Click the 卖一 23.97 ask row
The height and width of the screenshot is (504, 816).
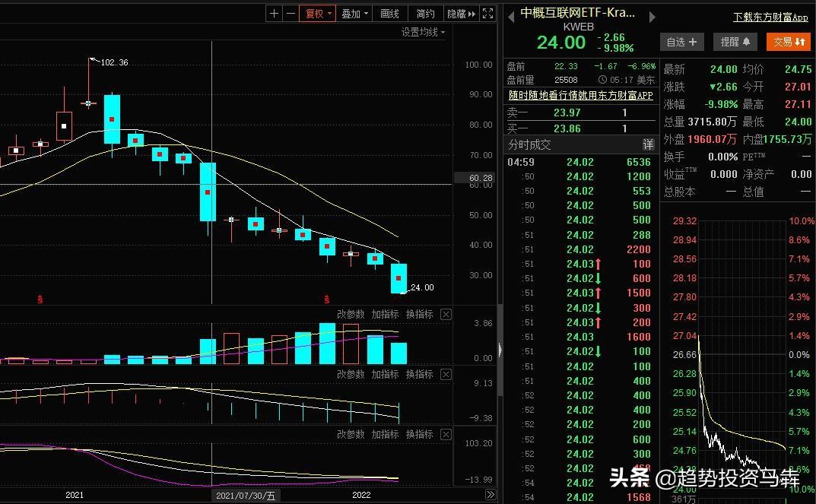580,113
